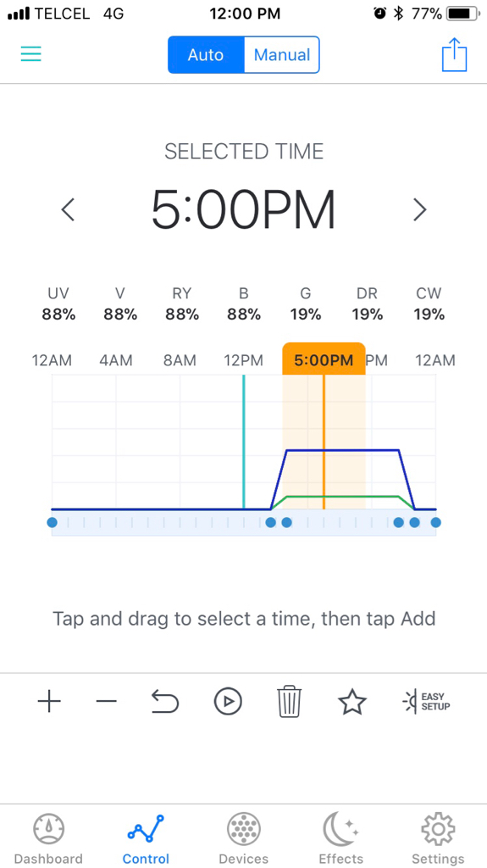Tap the share/export icon
The height and width of the screenshot is (868, 487).
point(454,54)
